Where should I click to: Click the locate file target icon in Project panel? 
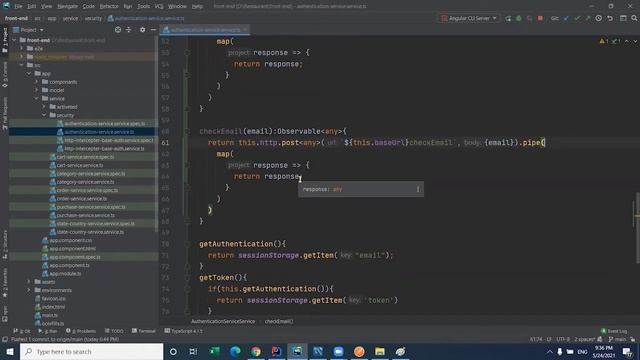tap(118, 30)
